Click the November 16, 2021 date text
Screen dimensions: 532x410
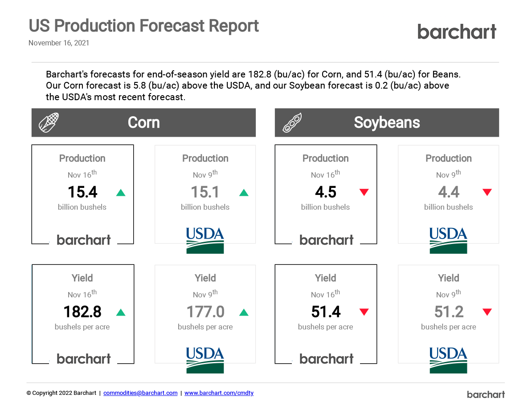(x=59, y=43)
